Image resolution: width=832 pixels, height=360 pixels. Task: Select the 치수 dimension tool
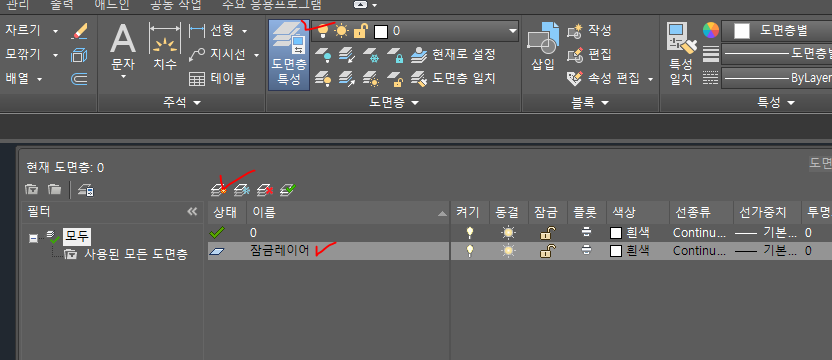[165, 48]
